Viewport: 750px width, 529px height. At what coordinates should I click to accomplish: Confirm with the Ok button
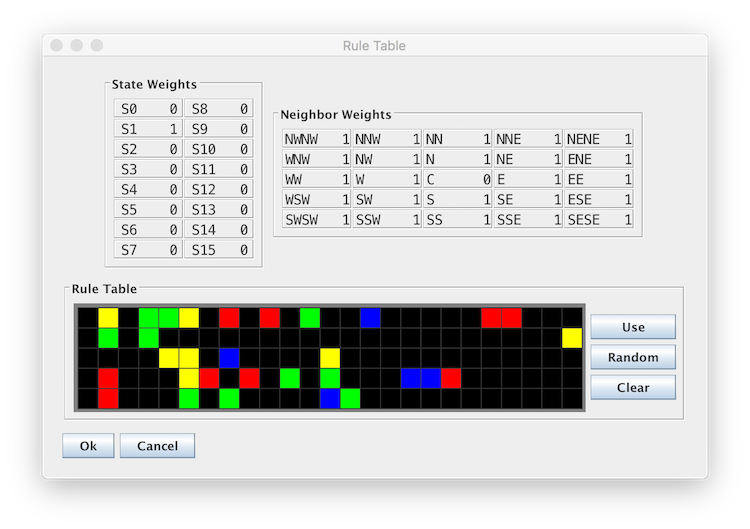pyautogui.click(x=88, y=445)
